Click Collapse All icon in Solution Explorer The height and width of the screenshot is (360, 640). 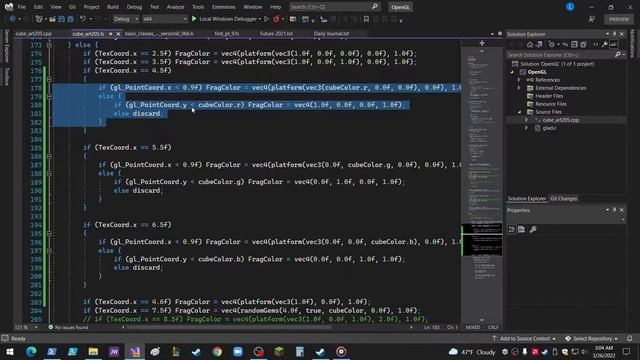point(574,44)
